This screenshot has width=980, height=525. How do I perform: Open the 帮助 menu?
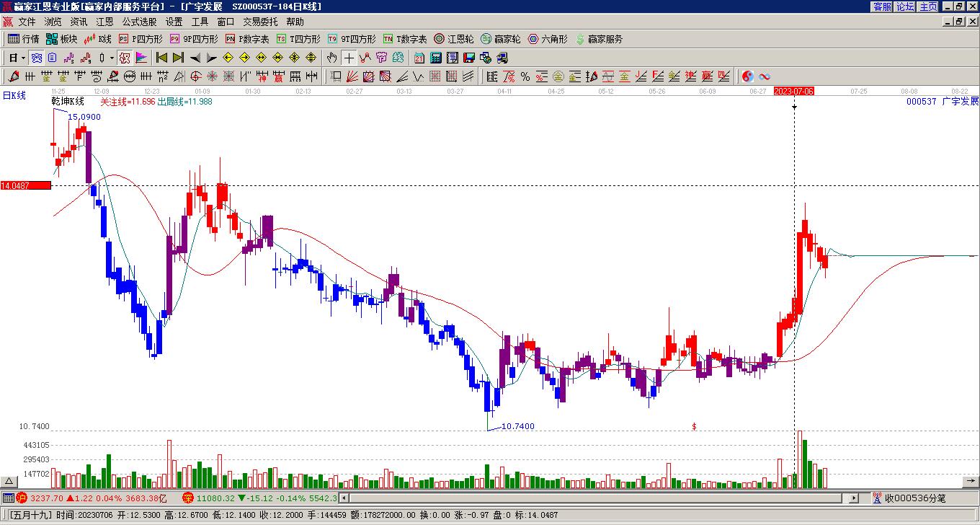(295, 22)
